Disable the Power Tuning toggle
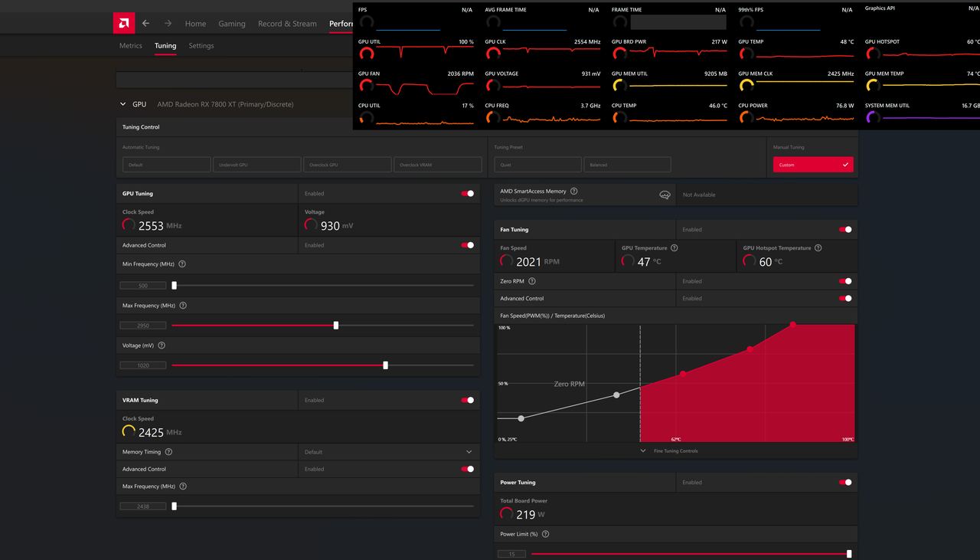The image size is (980, 560). coord(845,482)
